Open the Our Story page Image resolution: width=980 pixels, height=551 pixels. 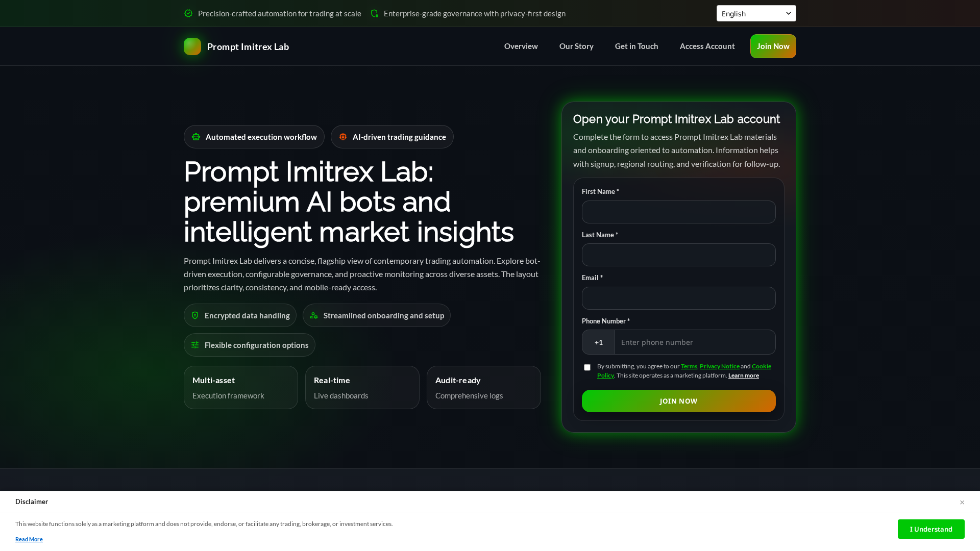(x=576, y=46)
